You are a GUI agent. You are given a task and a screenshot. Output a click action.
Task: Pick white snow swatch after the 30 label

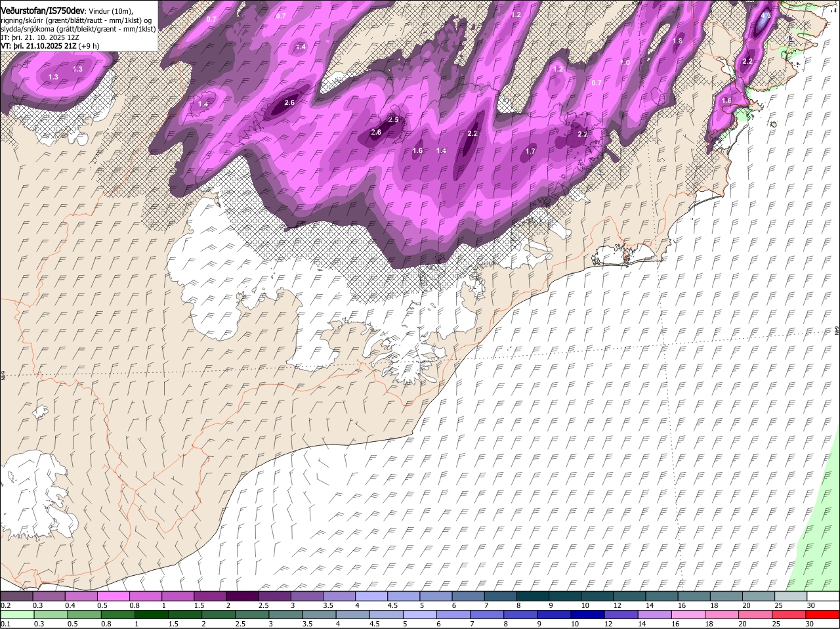[824, 596]
